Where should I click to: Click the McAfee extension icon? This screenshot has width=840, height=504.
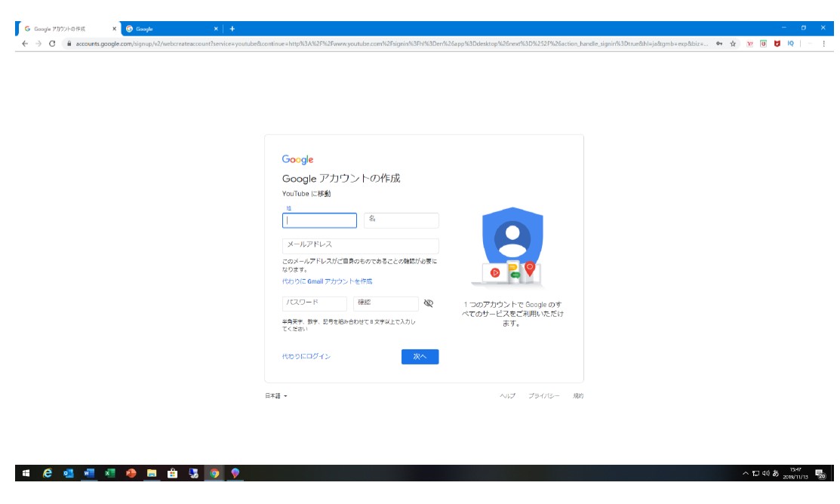777,44
